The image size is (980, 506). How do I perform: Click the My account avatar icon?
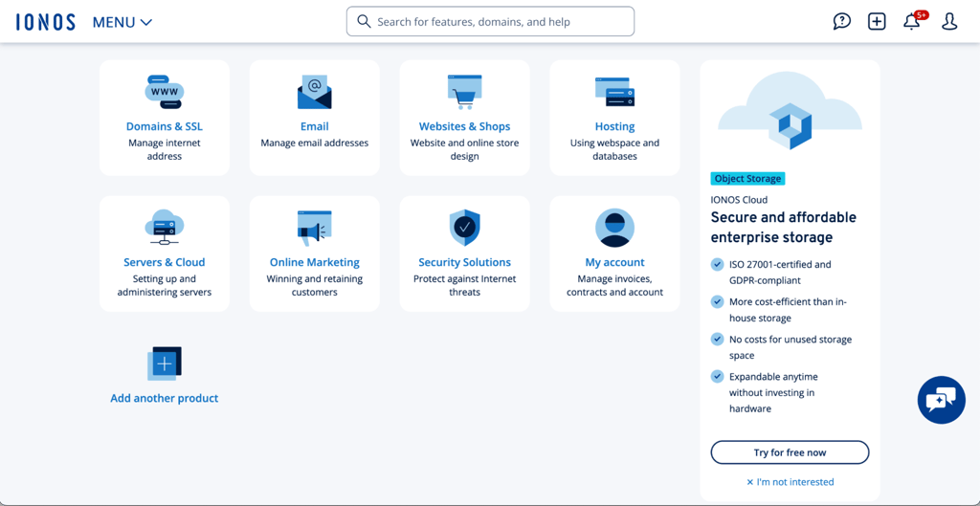615,228
